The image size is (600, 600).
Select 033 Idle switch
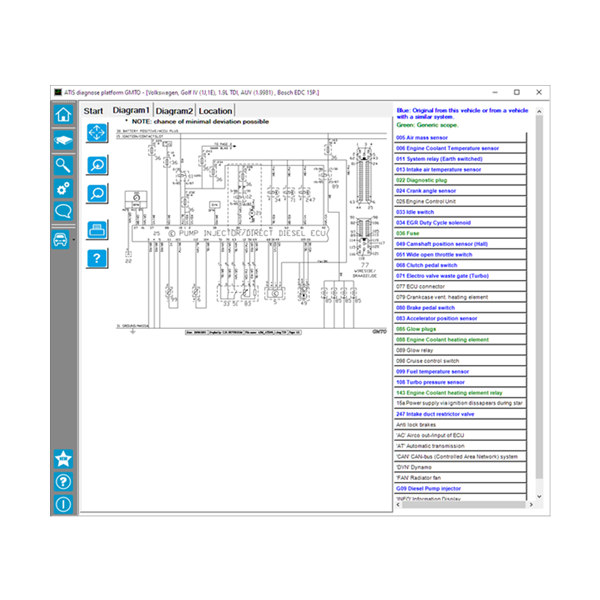(x=460, y=212)
